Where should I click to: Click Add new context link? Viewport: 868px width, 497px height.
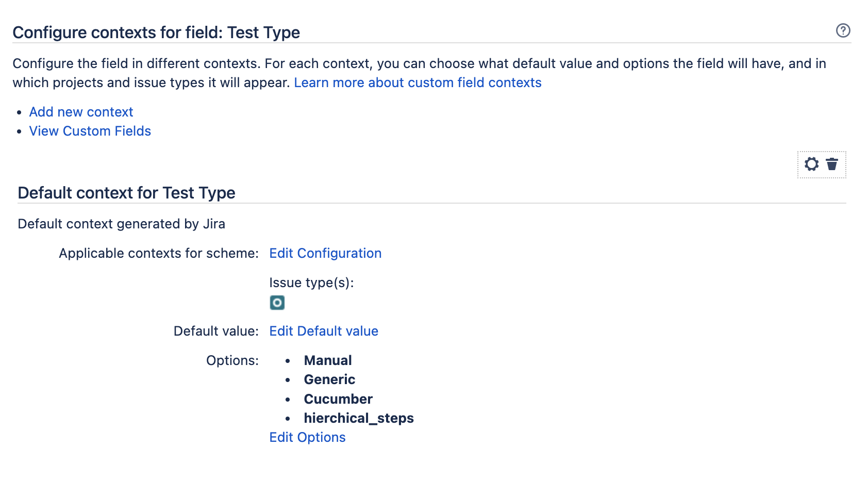81,112
